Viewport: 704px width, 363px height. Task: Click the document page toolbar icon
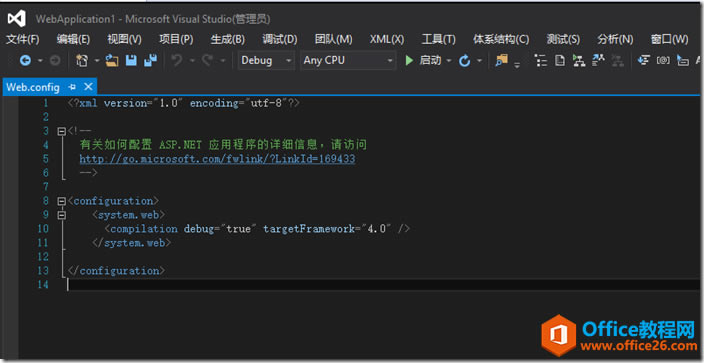point(560,61)
